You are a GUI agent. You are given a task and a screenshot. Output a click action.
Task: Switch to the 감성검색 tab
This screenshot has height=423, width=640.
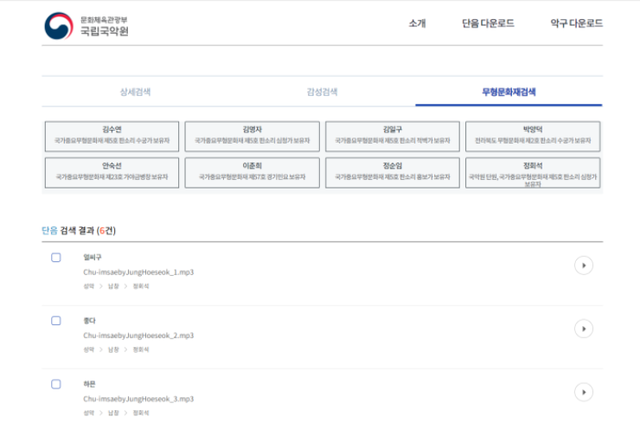click(322, 92)
